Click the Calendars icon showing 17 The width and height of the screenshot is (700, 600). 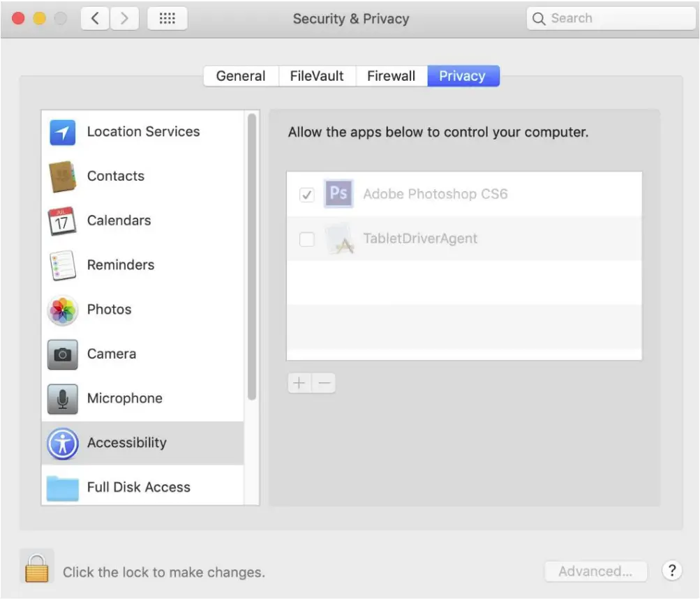[x=62, y=221]
